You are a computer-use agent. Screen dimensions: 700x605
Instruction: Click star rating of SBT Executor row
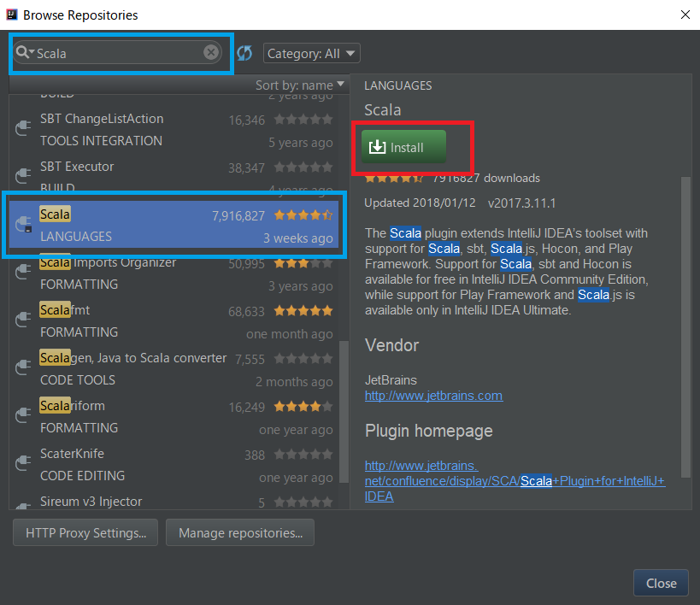point(303,167)
